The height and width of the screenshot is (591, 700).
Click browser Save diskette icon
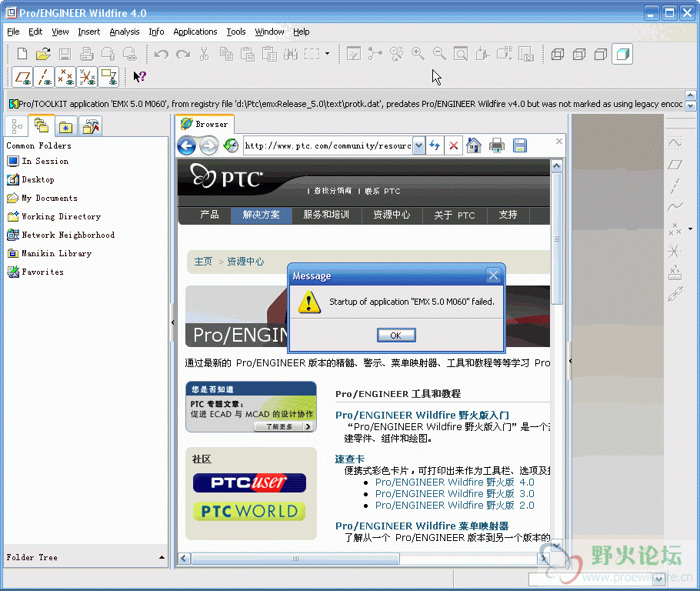[x=520, y=145]
